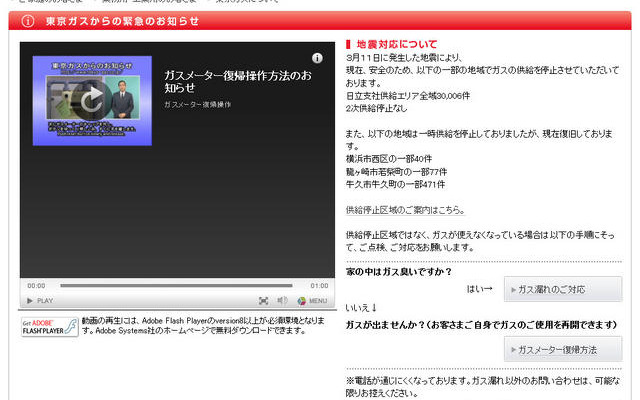The width and height of the screenshot is (640, 400).
Task: Toggle fullscreen mode icon in player controls
Action: (264, 301)
